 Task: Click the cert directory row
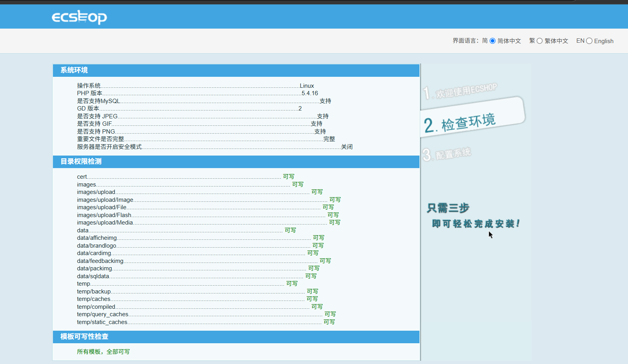[x=185, y=177]
